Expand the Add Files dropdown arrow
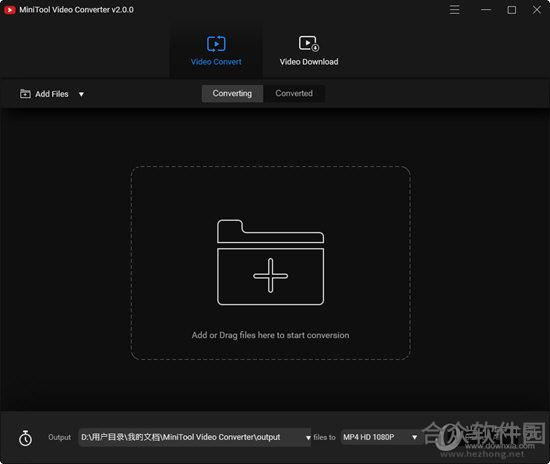Viewport: 550px width, 464px height. [x=81, y=94]
